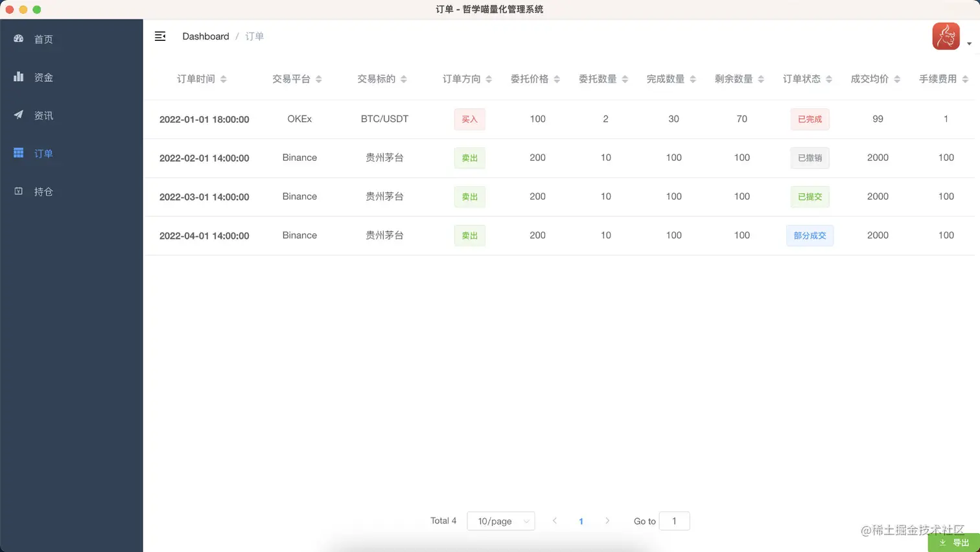Viewport: 980px width, 552px height.
Task: Open the red bull avatar menu
Action: [x=946, y=36]
